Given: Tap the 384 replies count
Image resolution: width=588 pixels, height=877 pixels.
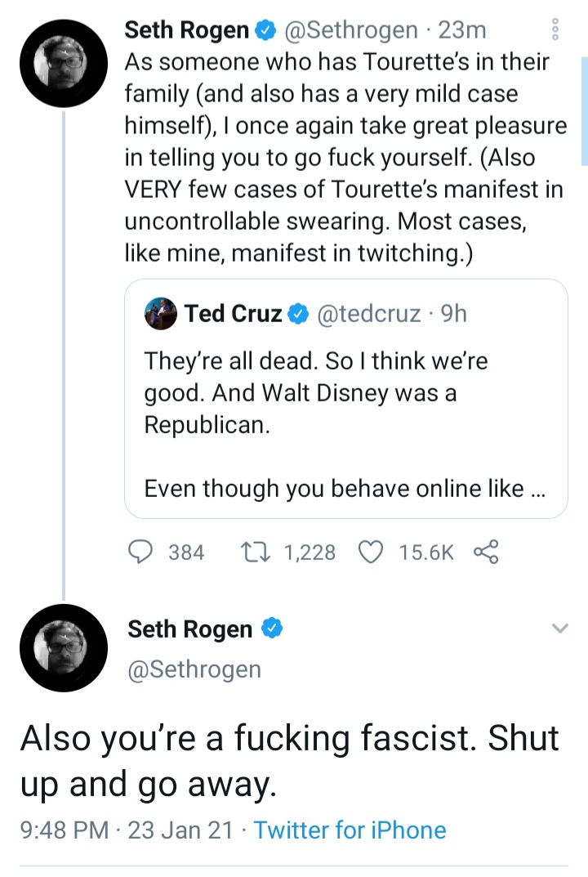Looking at the screenshot, I should point(186,553).
